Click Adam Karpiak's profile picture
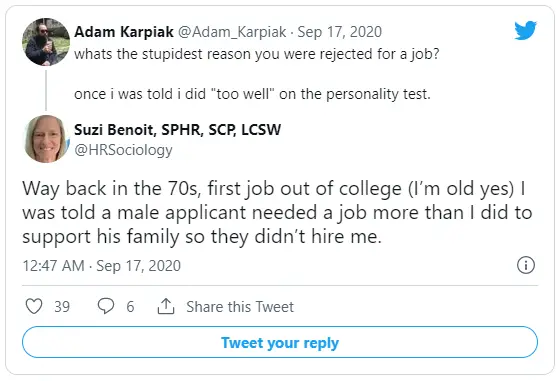This screenshot has height=381, width=560. tap(46, 42)
